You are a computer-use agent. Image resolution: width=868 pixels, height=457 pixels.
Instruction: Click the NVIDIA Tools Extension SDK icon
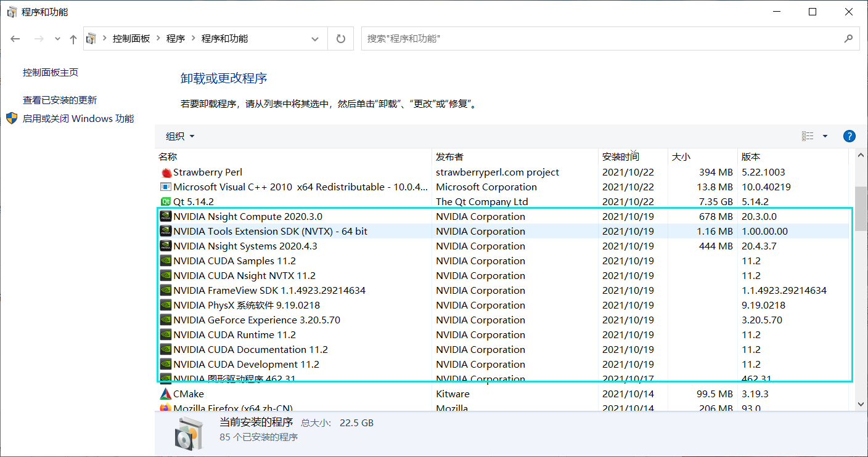166,232
